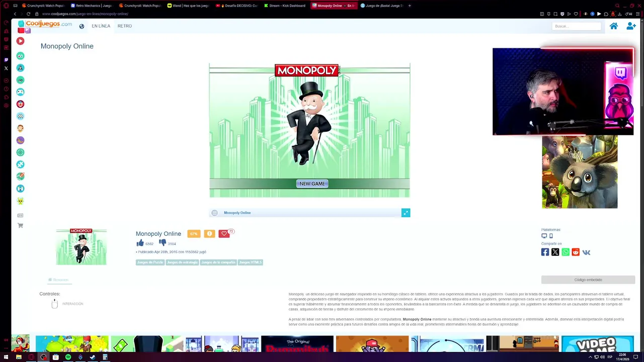Screen dimensions: 644x362
Task: Switch to the Wand browser tab
Action: [188, 6]
